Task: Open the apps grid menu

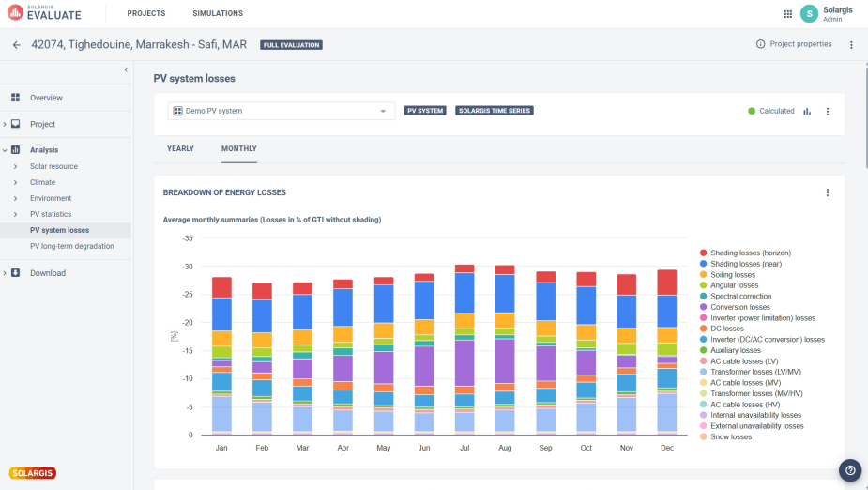Action: 787,14
